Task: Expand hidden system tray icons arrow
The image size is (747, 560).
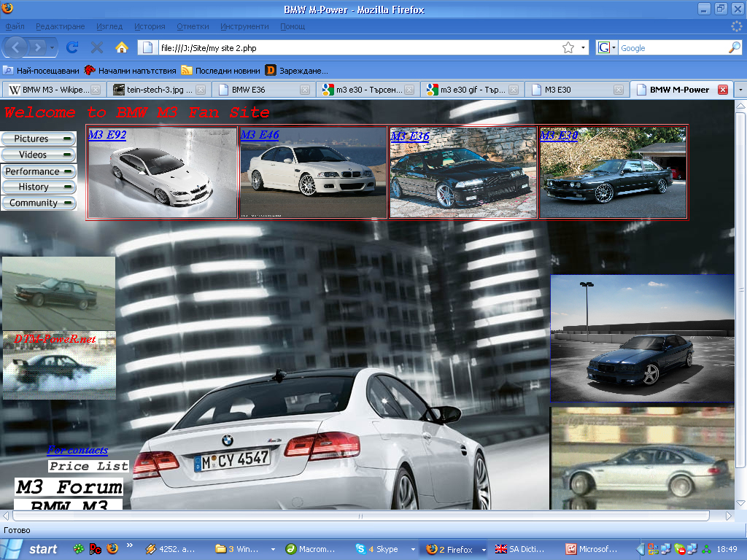Action: click(640, 549)
